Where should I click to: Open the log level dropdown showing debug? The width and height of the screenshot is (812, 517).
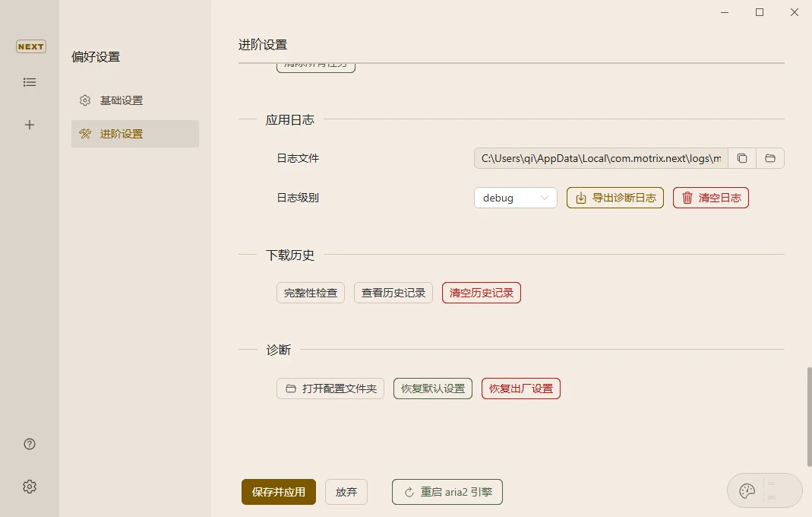pyautogui.click(x=515, y=198)
